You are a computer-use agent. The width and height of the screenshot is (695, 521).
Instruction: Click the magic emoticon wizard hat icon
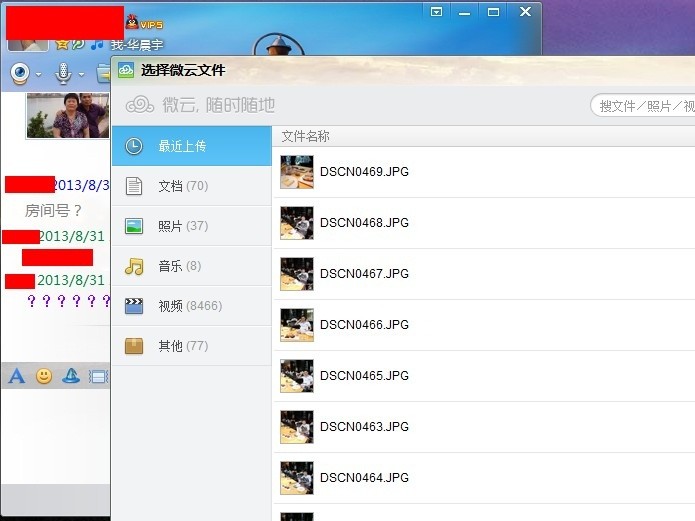coord(71,376)
